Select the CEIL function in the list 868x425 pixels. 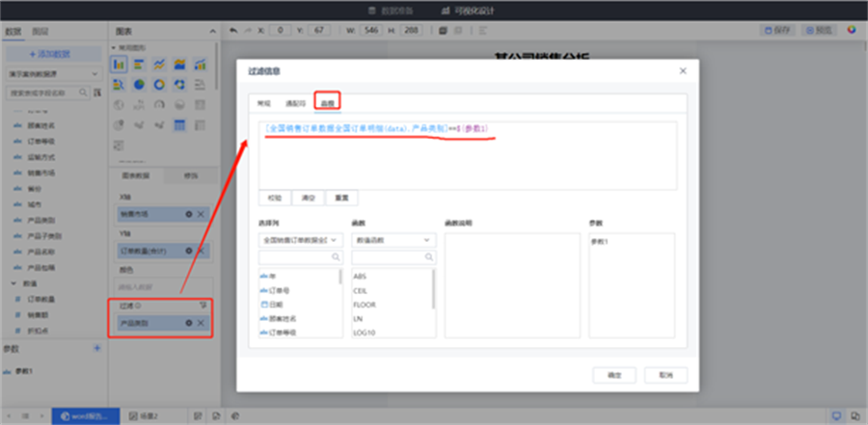(x=360, y=290)
